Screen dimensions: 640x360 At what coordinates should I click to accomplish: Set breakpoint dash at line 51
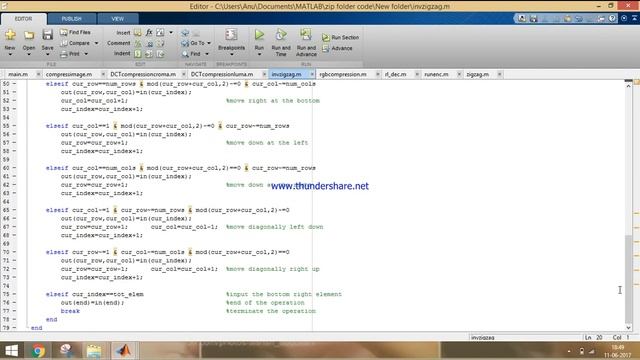pyautogui.click(x=14, y=92)
